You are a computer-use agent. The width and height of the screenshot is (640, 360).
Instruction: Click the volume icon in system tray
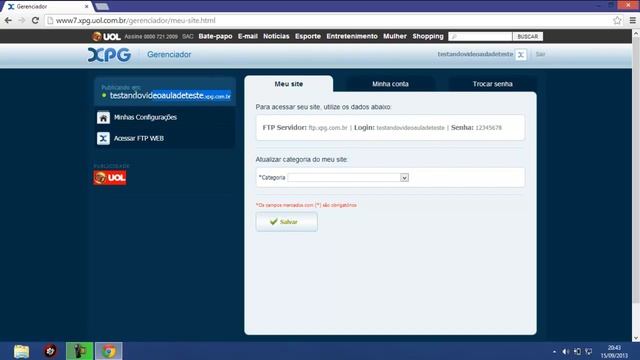pyautogui.click(x=566, y=351)
